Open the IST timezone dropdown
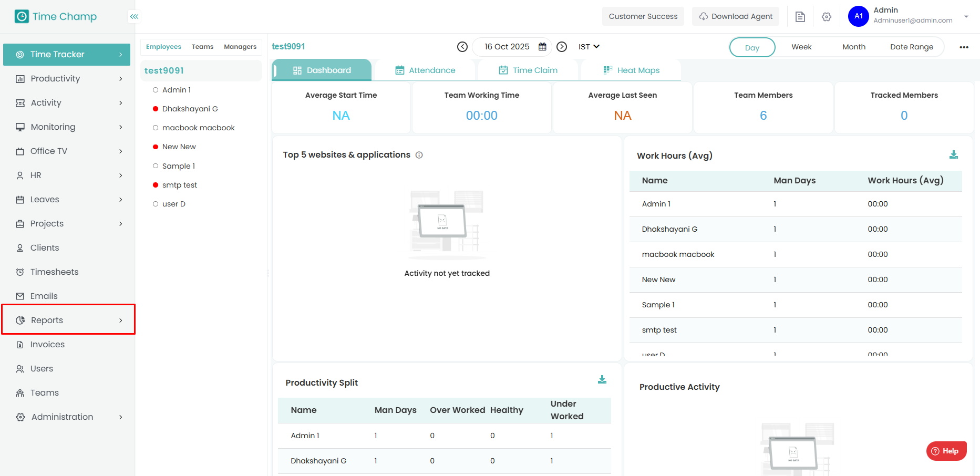The width and height of the screenshot is (980, 476). (589, 47)
